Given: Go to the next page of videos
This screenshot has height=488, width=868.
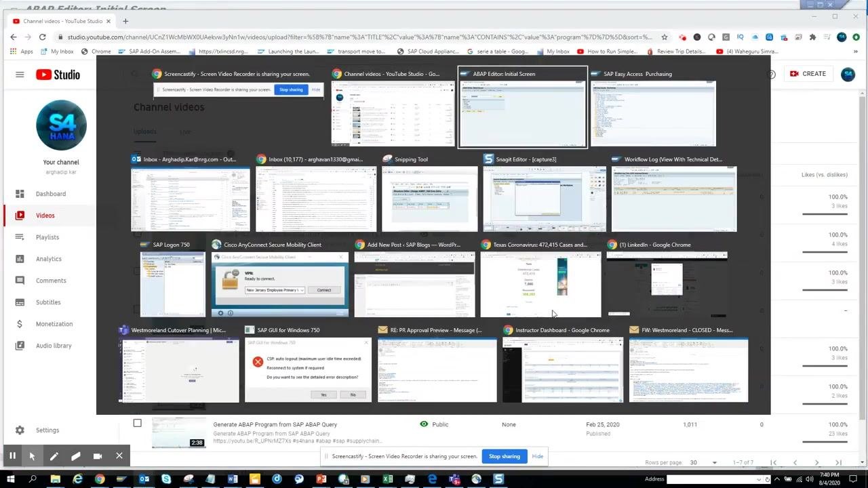Looking at the screenshot, I should tap(816, 462).
